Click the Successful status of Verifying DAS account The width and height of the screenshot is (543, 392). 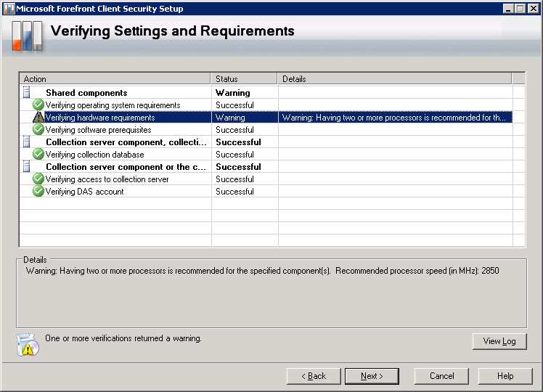point(234,192)
